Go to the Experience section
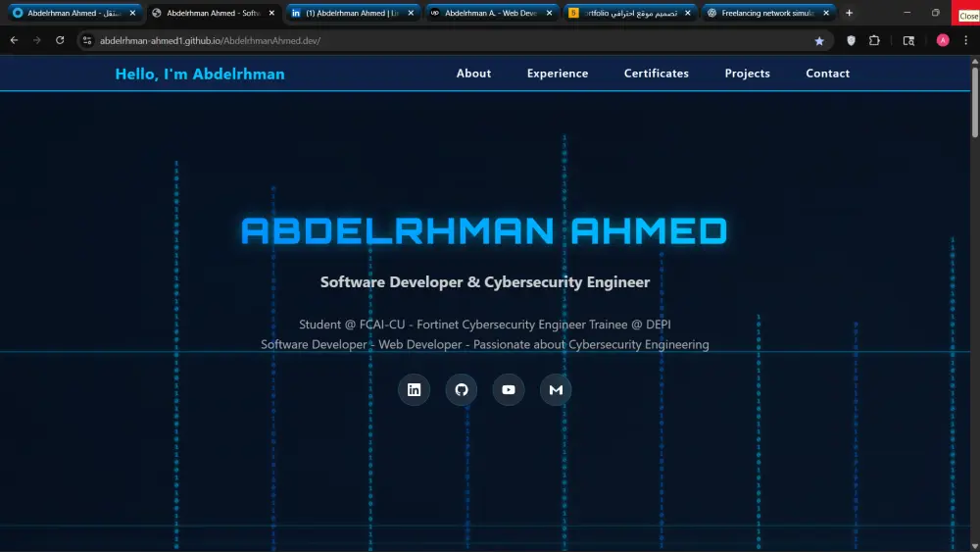Image resolution: width=980 pixels, height=552 pixels. click(558, 74)
